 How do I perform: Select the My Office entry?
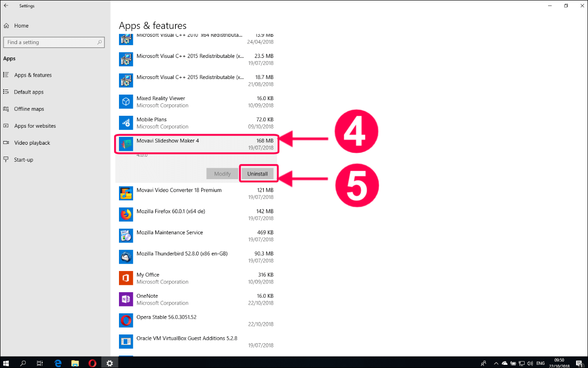(x=196, y=278)
